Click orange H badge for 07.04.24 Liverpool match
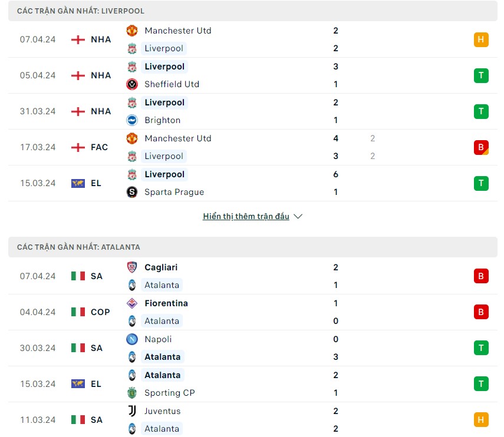This screenshot has height=437, width=504. tap(481, 39)
